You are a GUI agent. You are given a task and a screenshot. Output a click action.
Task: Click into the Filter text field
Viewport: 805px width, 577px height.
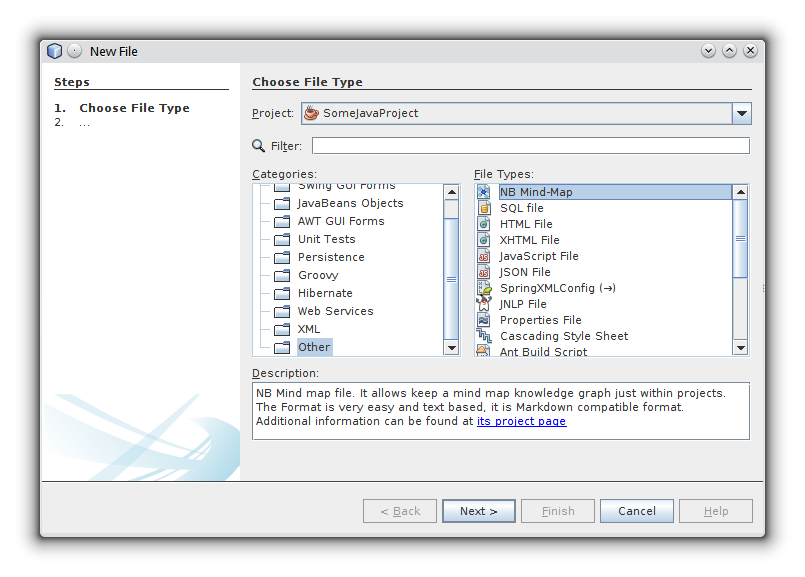click(531, 146)
